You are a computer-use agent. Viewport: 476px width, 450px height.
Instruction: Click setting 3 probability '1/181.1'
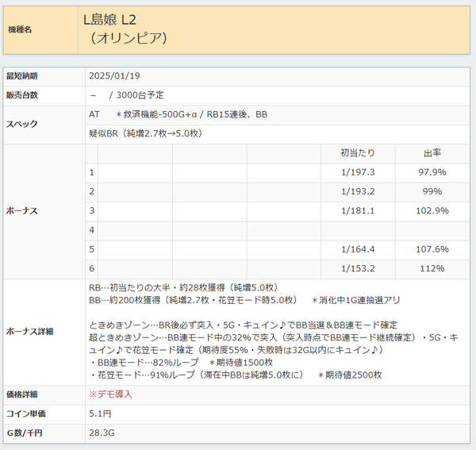pos(358,211)
